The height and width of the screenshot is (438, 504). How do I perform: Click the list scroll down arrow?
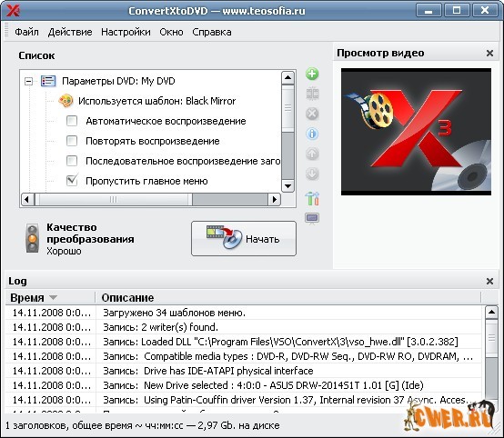click(288, 186)
